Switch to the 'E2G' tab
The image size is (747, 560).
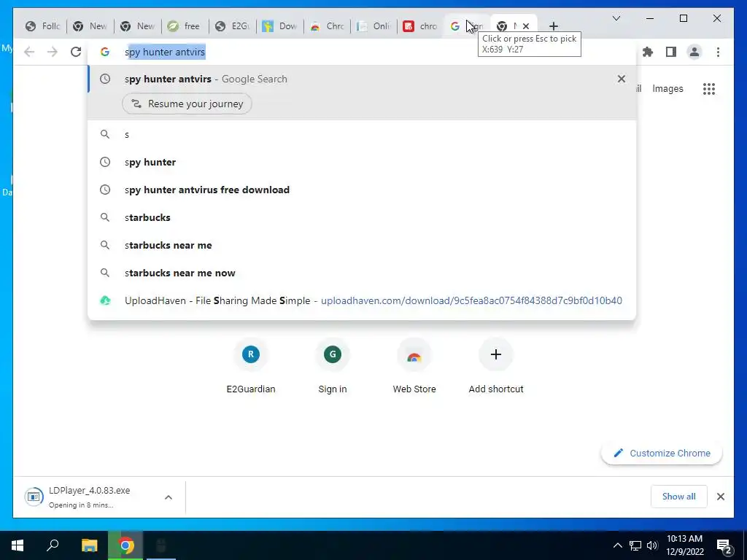coord(233,26)
